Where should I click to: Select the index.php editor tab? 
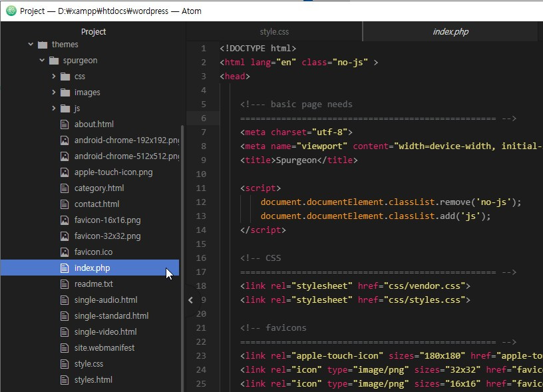tap(451, 32)
